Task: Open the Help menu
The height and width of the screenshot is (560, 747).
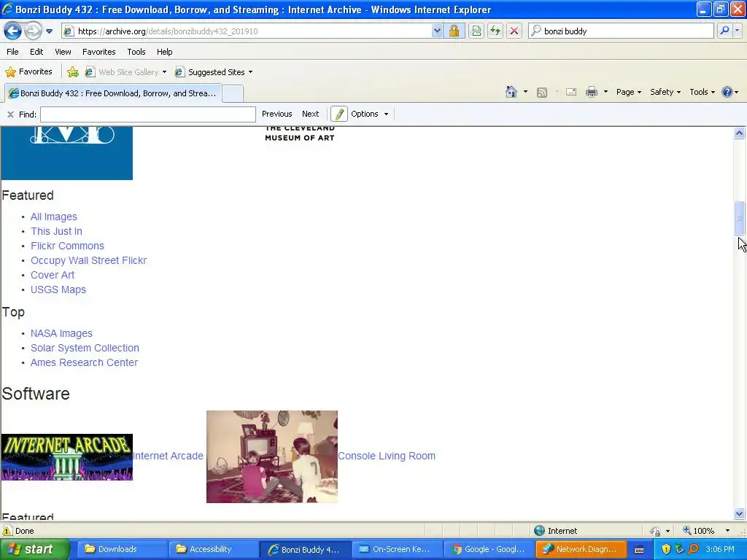Action: [164, 52]
